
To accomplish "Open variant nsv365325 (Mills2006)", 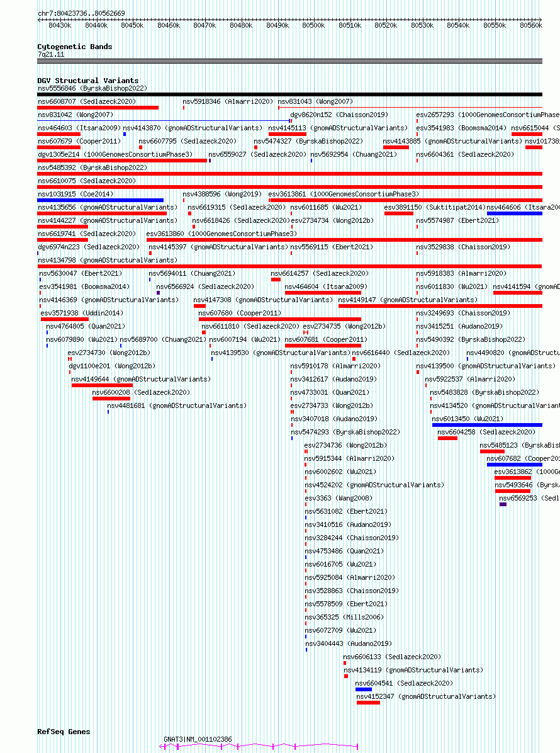I will point(344,617).
